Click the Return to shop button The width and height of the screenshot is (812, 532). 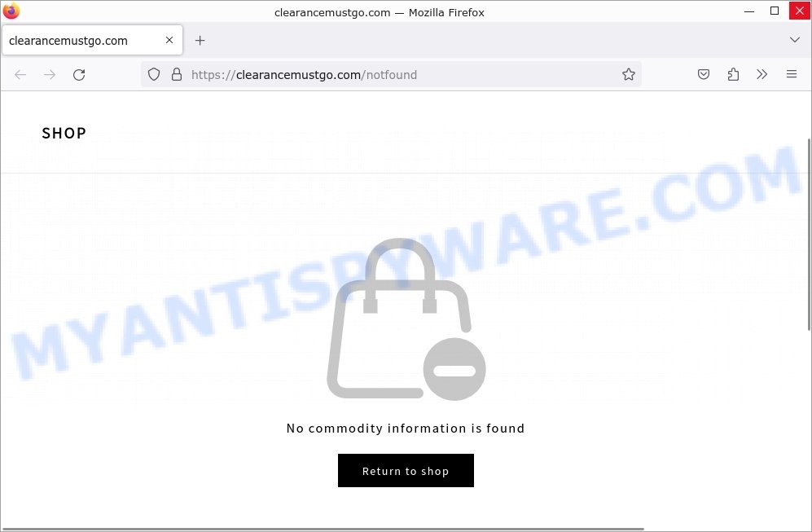point(406,470)
